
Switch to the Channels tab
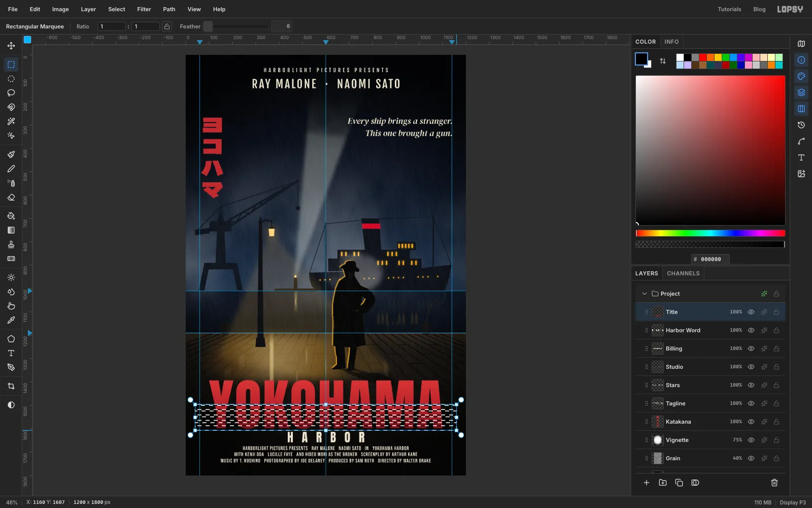[683, 273]
